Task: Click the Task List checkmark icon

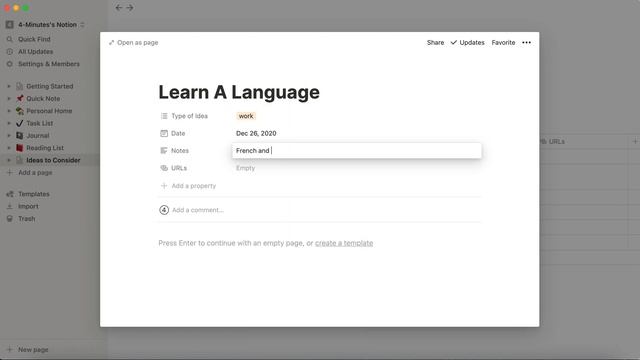Action: pyautogui.click(x=20, y=123)
